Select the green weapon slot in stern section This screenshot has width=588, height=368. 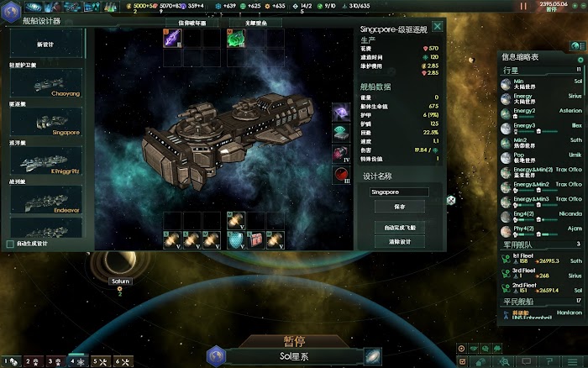coord(236,39)
